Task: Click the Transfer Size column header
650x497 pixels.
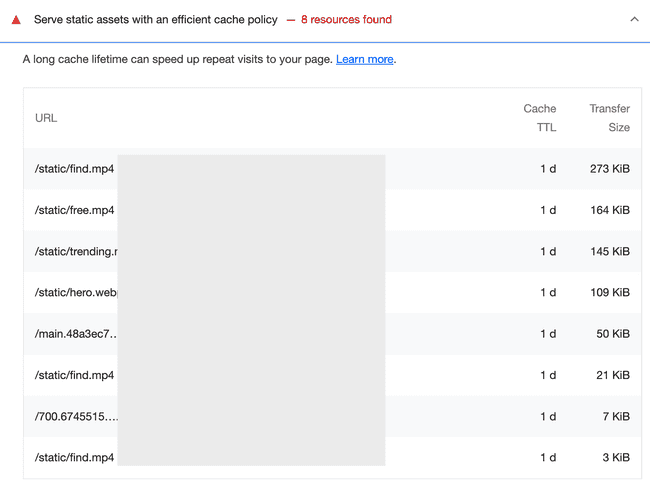Action: pos(609,118)
